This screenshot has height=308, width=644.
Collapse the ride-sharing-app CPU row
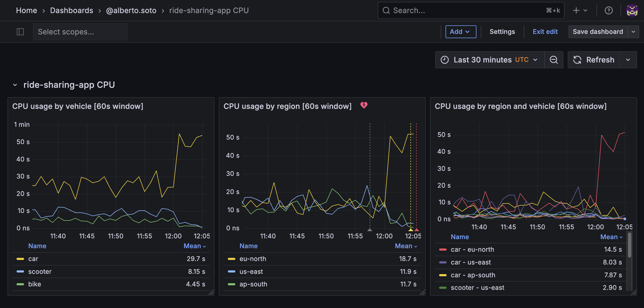point(15,85)
